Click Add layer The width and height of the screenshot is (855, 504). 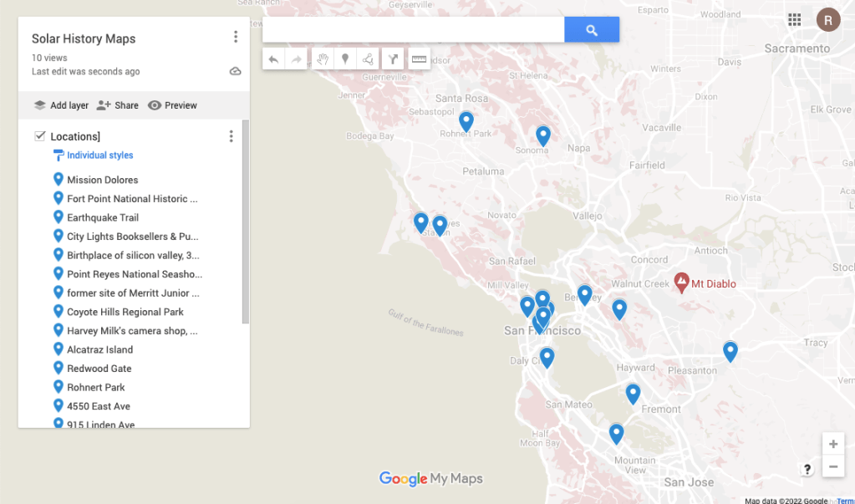(61, 105)
